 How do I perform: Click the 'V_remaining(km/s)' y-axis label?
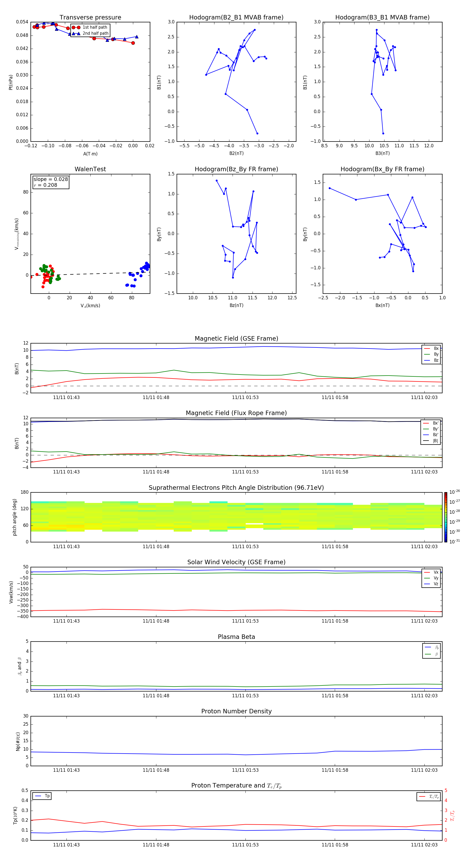[17, 234]
